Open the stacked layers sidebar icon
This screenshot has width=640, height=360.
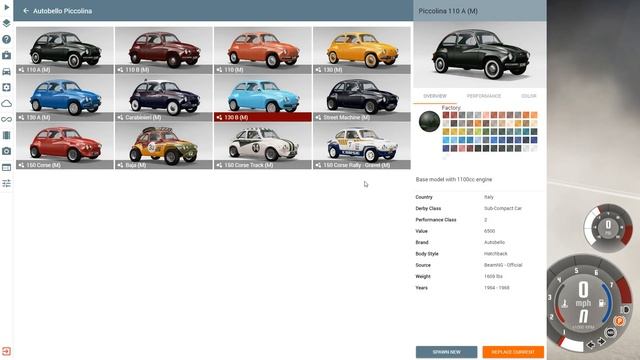tap(7, 23)
